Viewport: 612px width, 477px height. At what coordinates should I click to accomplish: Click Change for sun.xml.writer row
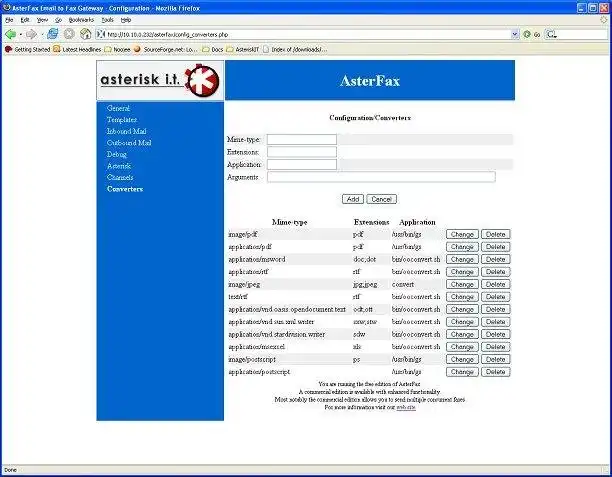[x=462, y=322]
